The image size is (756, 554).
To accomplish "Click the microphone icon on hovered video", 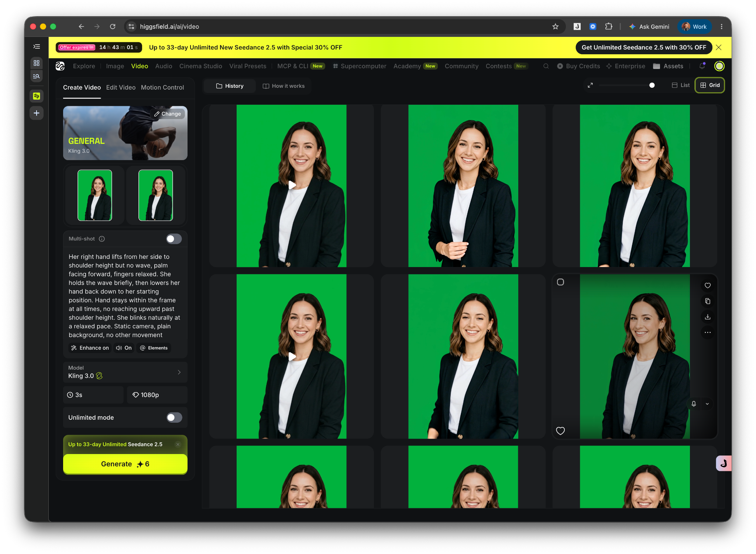I will tap(694, 404).
